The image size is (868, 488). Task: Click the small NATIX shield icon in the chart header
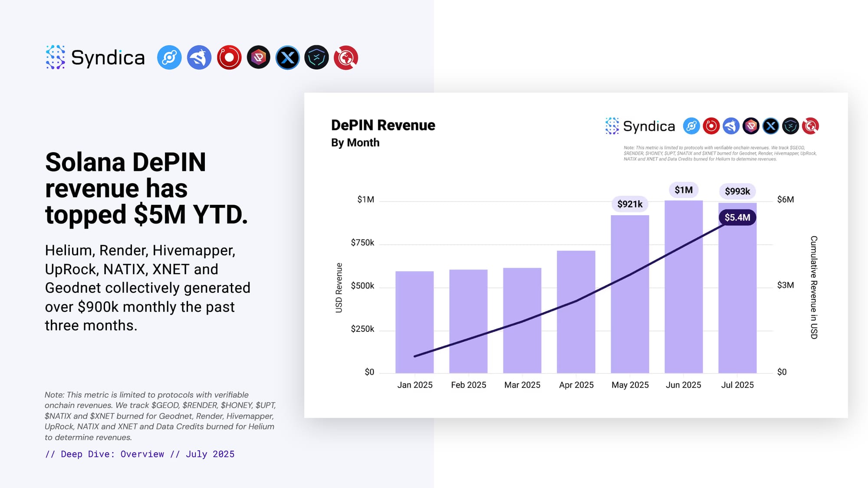click(790, 126)
